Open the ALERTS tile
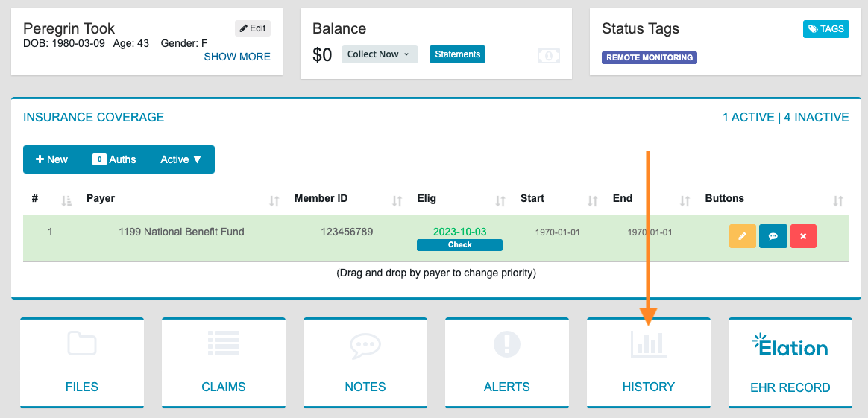Image resolution: width=868 pixels, height=418 pixels. pyautogui.click(x=507, y=362)
